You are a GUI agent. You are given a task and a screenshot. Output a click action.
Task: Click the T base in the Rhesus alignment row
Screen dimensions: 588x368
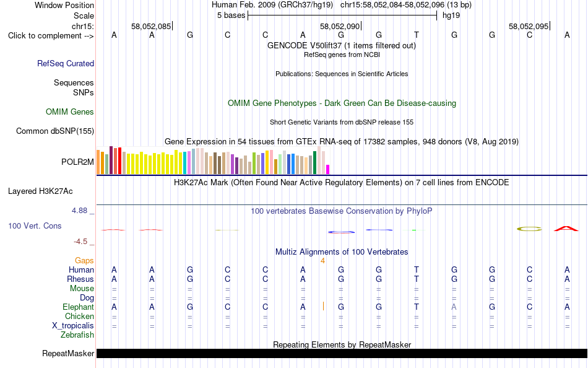(417, 279)
